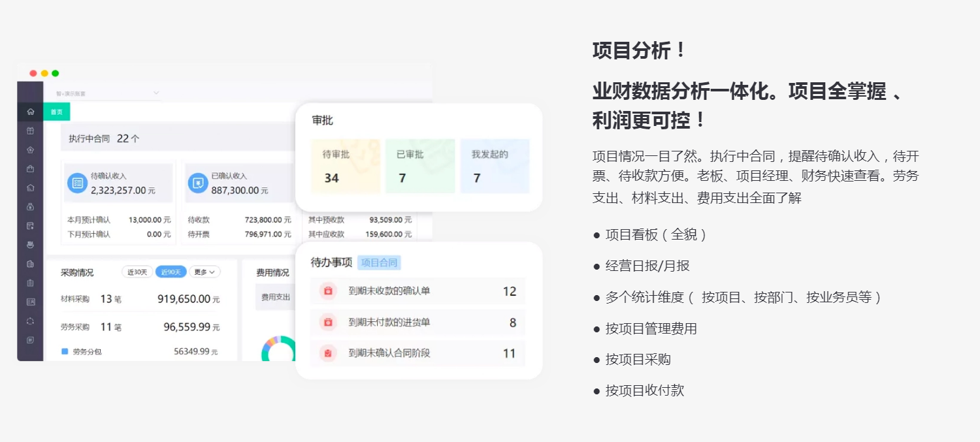Open the 已审批 approval card
The height and width of the screenshot is (442, 980).
coord(419,166)
